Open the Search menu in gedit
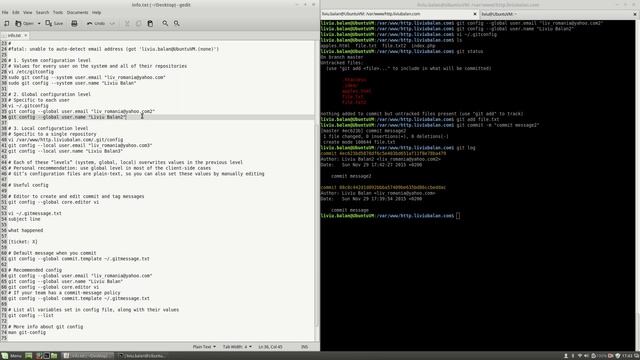 (x=42, y=13)
